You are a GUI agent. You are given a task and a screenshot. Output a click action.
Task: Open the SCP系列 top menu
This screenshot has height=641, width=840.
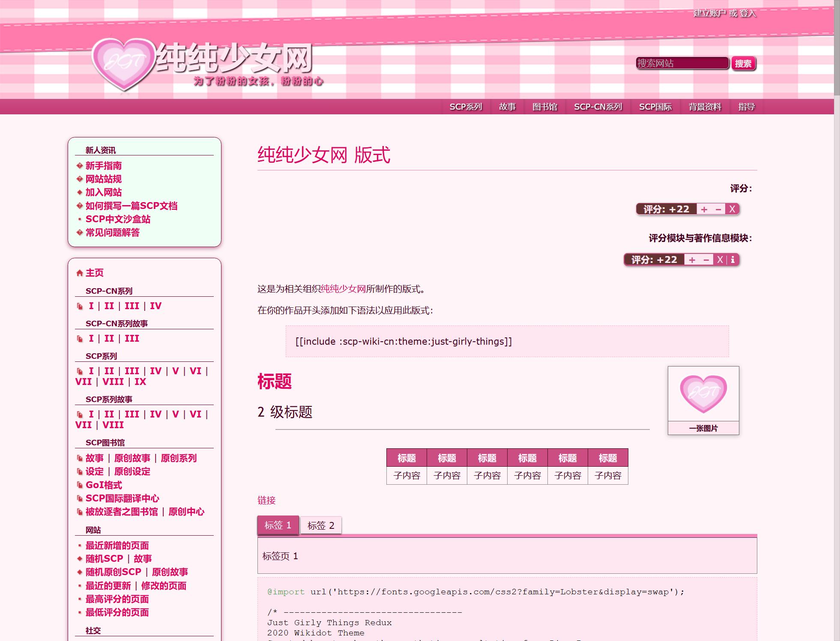pyautogui.click(x=466, y=107)
